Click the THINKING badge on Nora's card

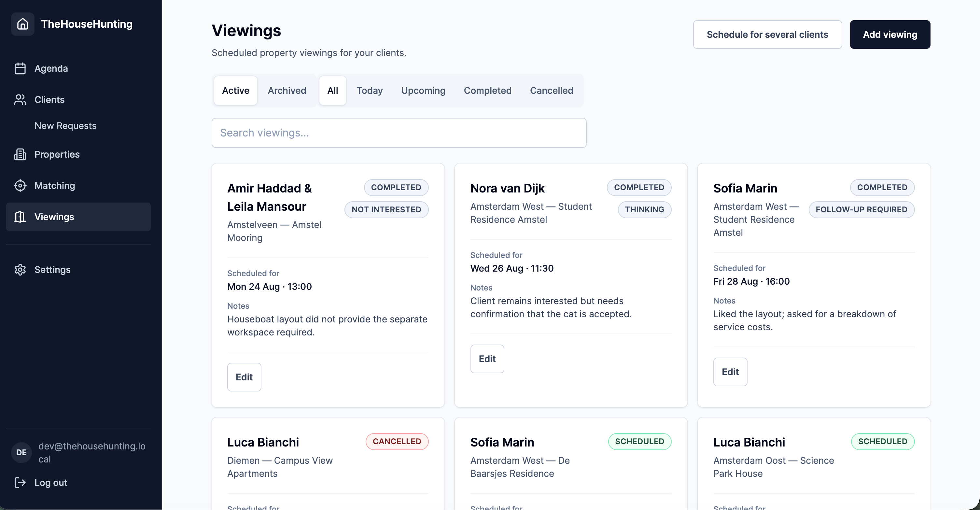click(644, 210)
